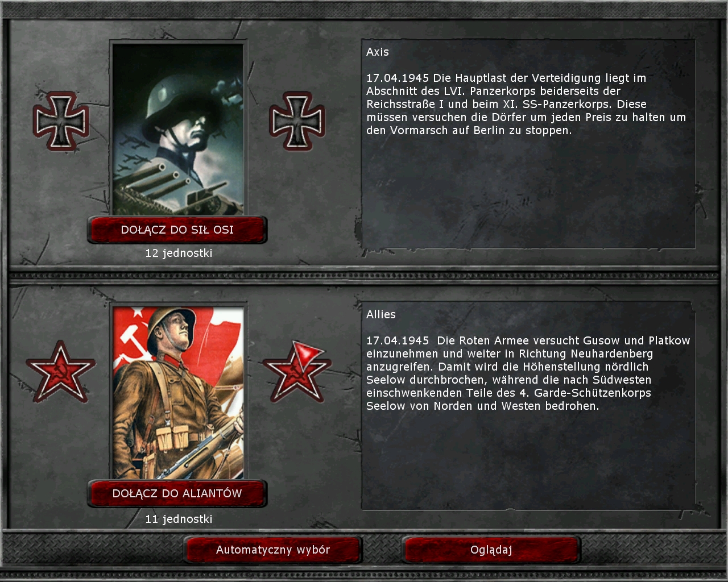Screen dimensions: 728x582
Task: Choose the German helmeted soldier poster
Action: pos(178,129)
